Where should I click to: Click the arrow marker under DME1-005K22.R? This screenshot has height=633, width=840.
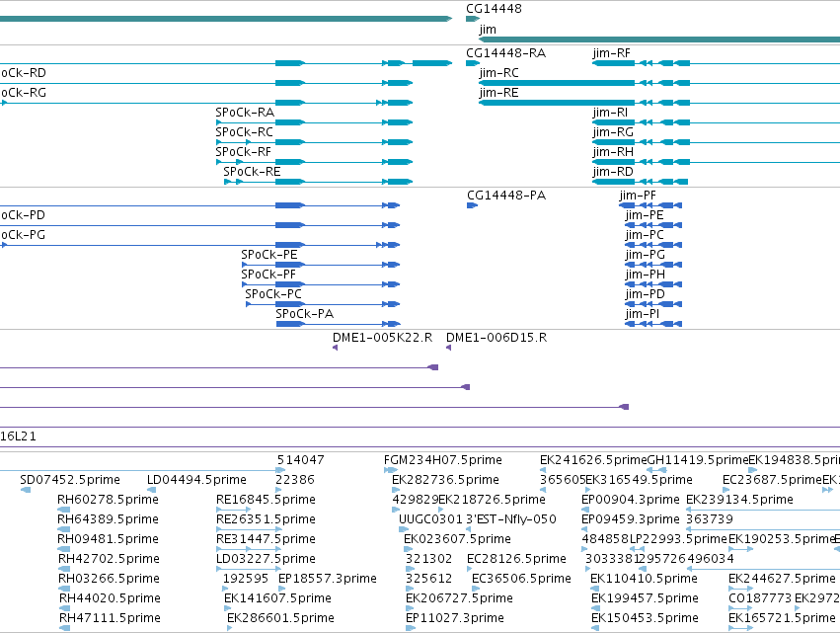(x=335, y=348)
